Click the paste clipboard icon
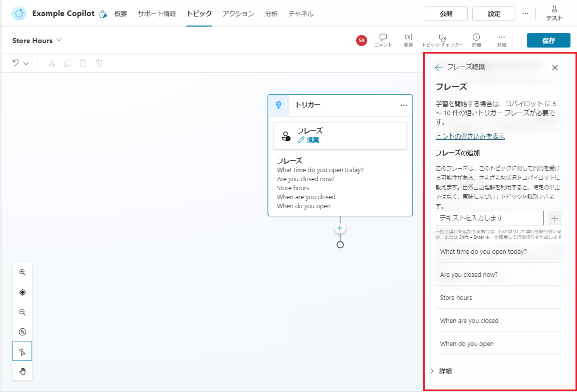The width and height of the screenshot is (577, 392). point(83,63)
